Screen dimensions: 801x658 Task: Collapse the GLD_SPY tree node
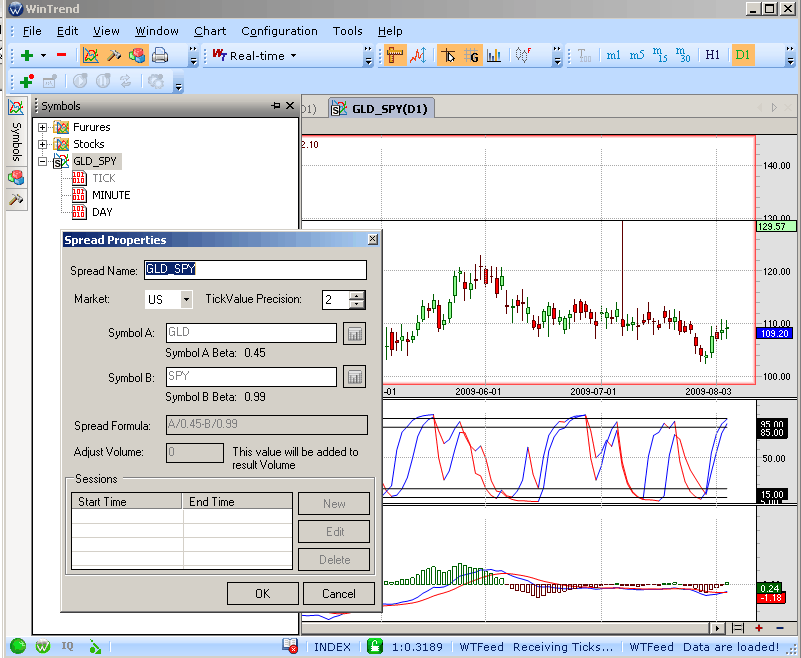click(43, 161)
